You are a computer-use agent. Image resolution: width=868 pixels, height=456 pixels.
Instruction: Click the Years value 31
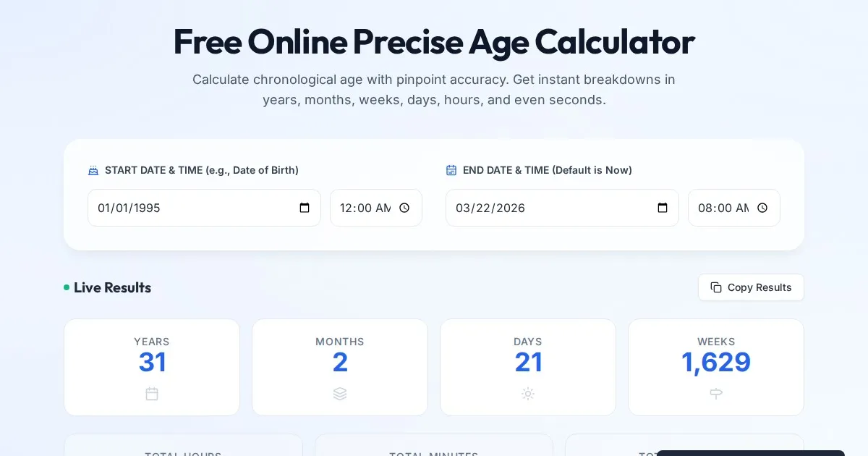(x=152, y=363)
